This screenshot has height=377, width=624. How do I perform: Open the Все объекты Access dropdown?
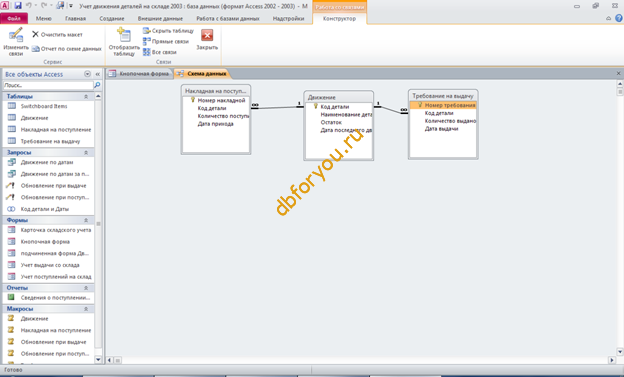tap(87, 74)
